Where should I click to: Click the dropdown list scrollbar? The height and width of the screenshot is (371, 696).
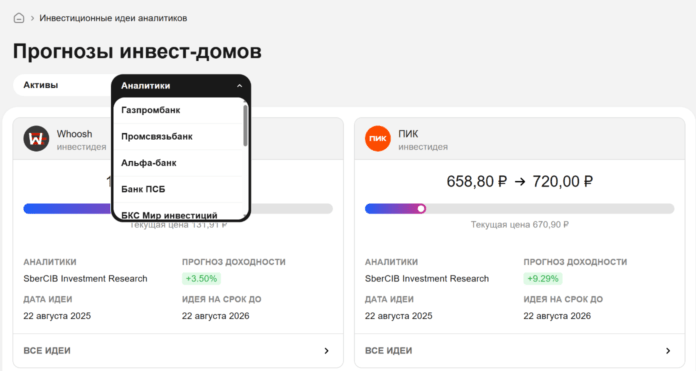coord(245,125)
